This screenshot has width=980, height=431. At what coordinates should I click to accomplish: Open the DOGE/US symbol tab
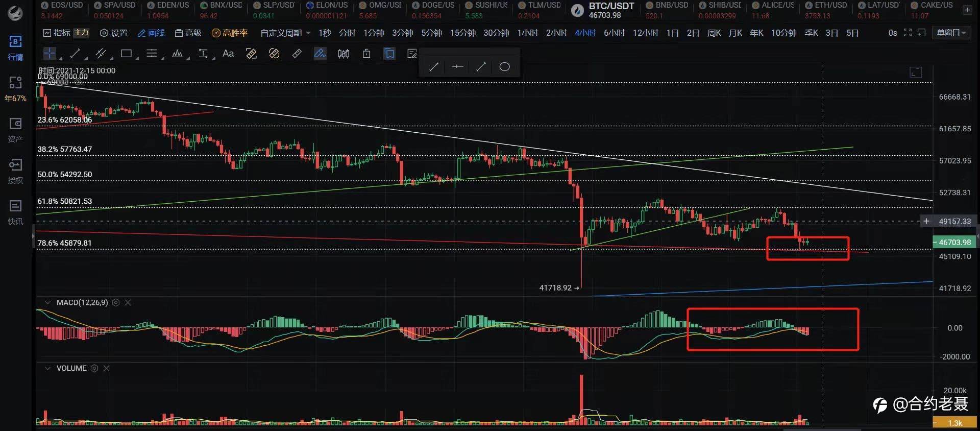point(433,10)
